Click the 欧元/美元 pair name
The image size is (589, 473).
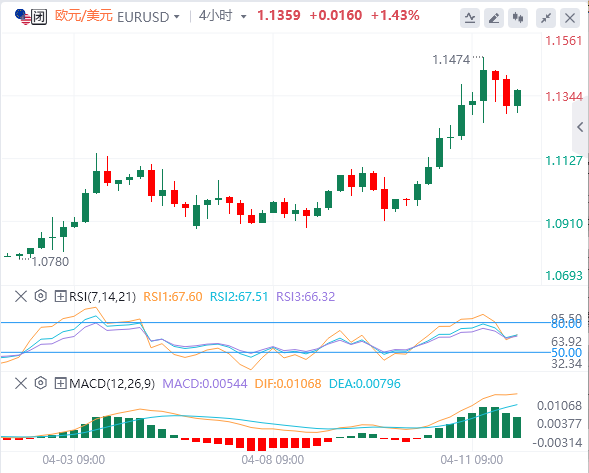[x=84, y=16]
